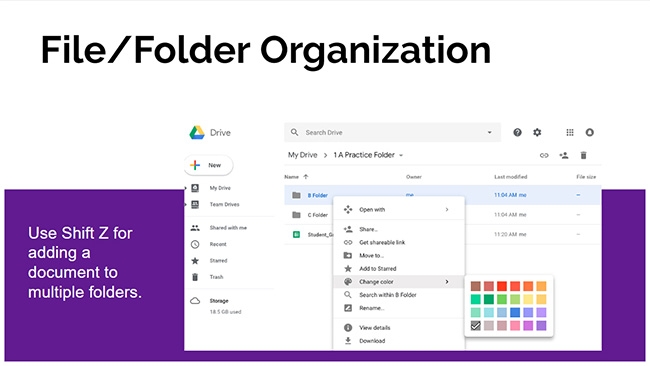
Task: Click '18.5 GB used' storage text
Action: 225,312
